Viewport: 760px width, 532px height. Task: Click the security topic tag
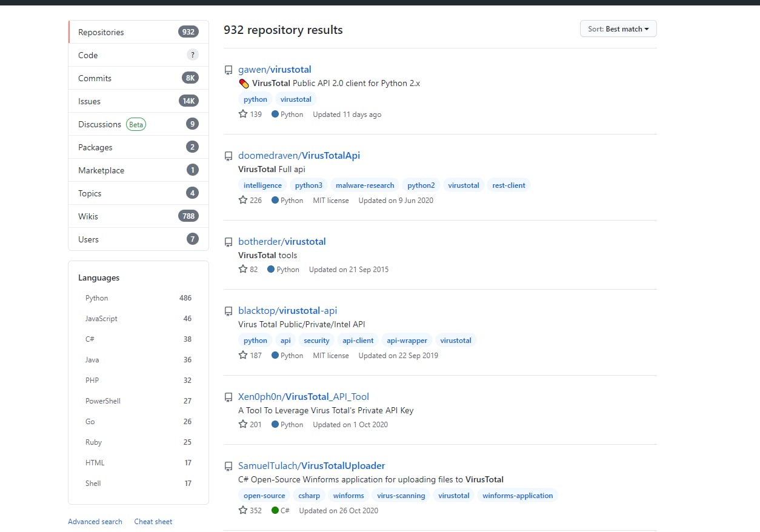(x=316, y=341)
